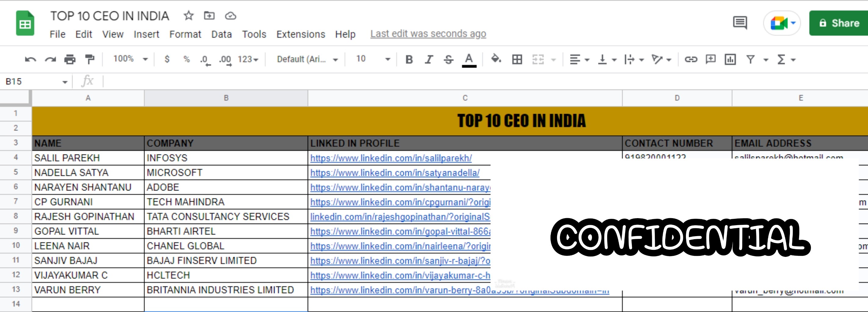
Task: Open Varun Berry's LinkedIn link
Action: (459, 290)
